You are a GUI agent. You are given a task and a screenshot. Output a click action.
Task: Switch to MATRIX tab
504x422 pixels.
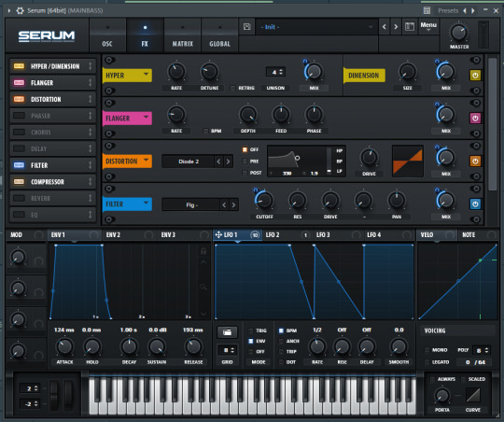click(183, 35)
